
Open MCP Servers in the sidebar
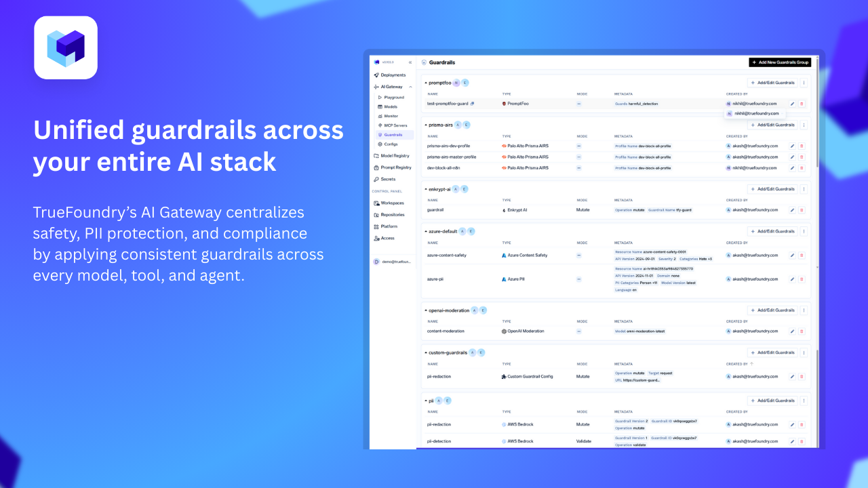[394, 125]
